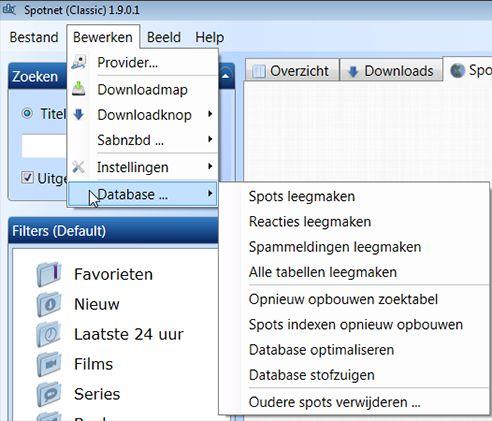Select the Nieuw filter folder icon
The height and width of the screenshot is (421, 492).
(x=49, y=305)
